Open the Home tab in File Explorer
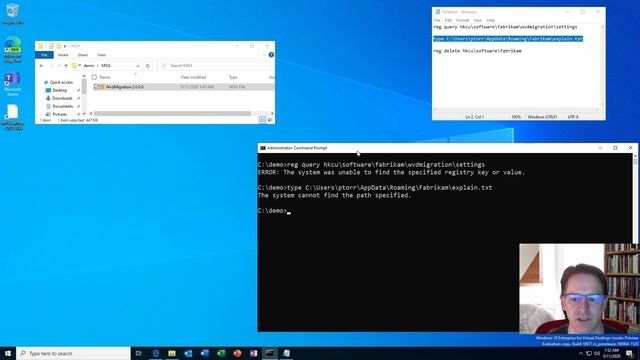Screen dimensions: 640x360 pos(63,55)
